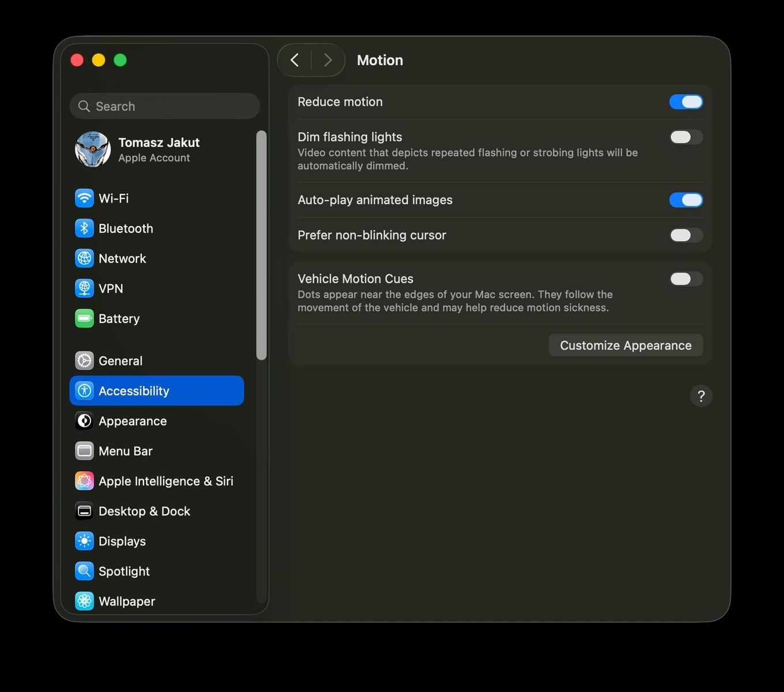Click the VPN icon in the sidebar
The image size is (784, 692).
click(84, 288)
